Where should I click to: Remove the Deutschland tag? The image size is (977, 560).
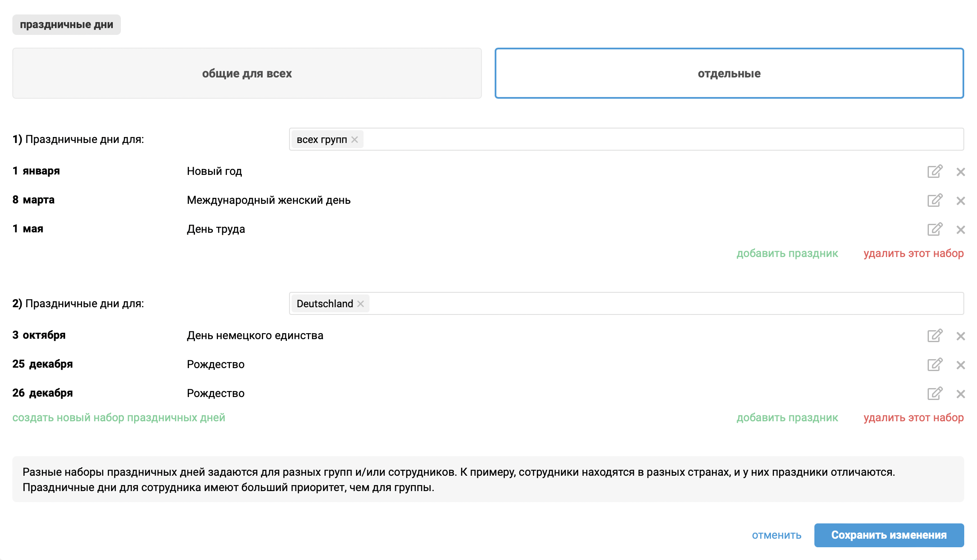pos(361,304)
